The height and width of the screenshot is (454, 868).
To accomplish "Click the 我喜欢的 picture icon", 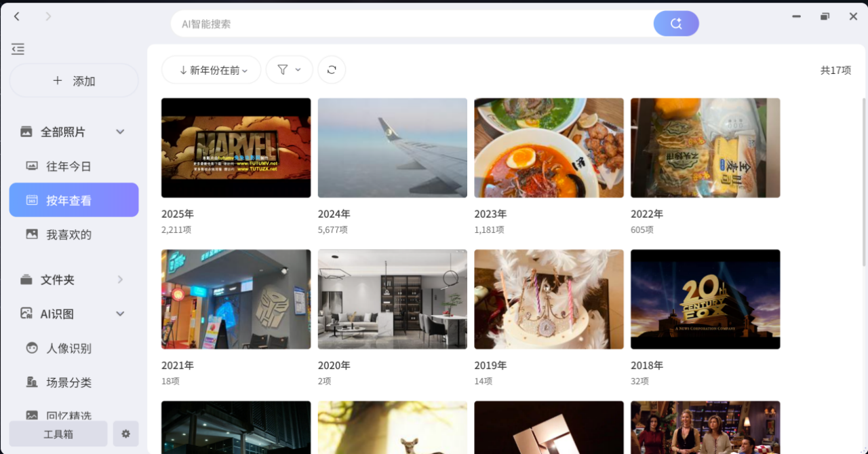I will [32, 234].
